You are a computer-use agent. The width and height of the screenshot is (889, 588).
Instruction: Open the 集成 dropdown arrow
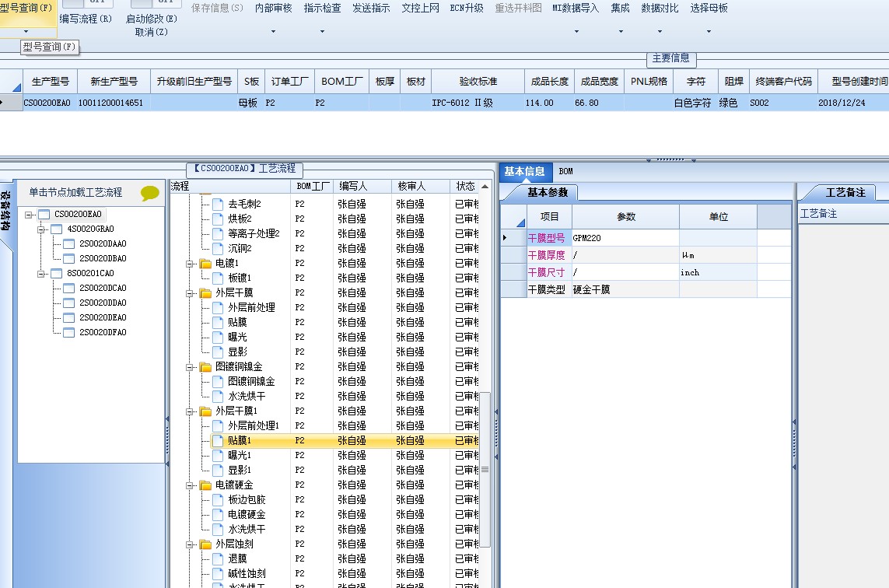[x=620, y=32]
